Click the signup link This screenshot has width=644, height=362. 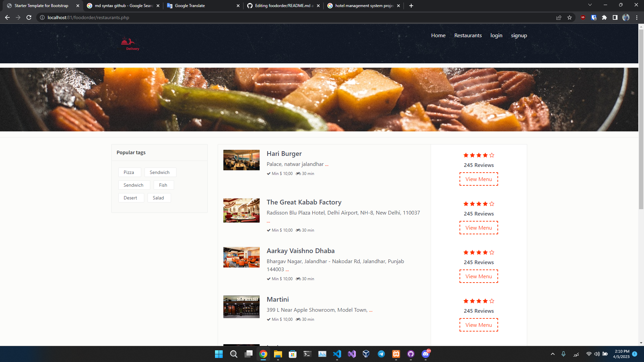click(519, 36)
